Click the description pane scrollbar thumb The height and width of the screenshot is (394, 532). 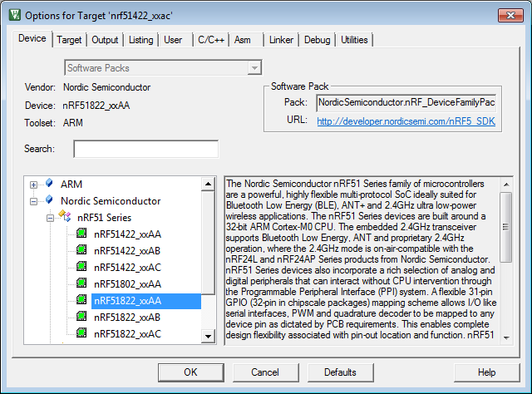click(506, 227)
